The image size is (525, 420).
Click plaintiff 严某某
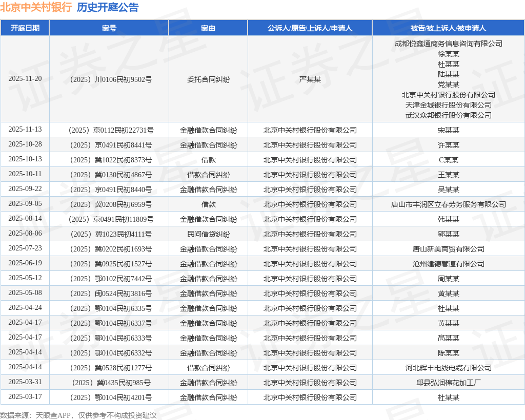310,79
